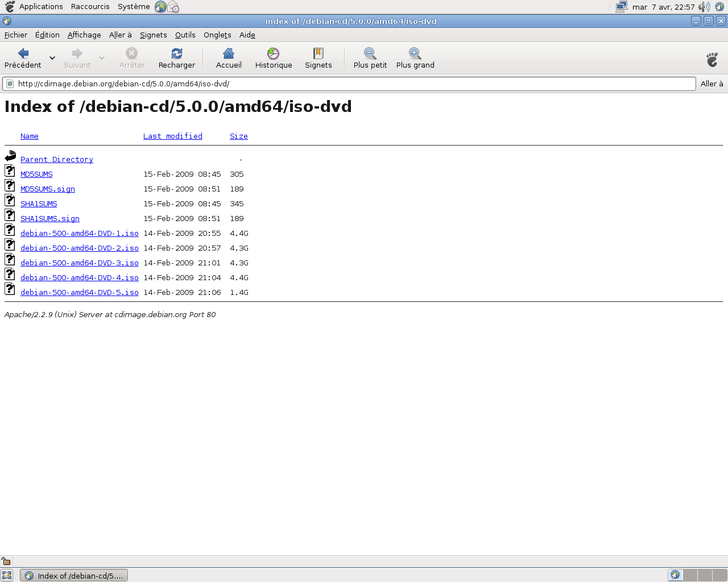Click the URL address input field
Image resolution: width=728 pixels, height=582 pixels.
pos(349,84)
